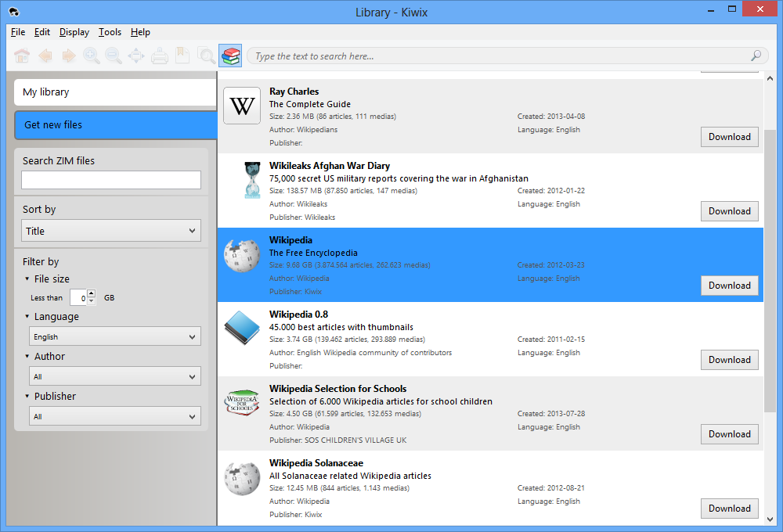Select the Get new files tab
The image size is (783, 532).
click(115, 124)
